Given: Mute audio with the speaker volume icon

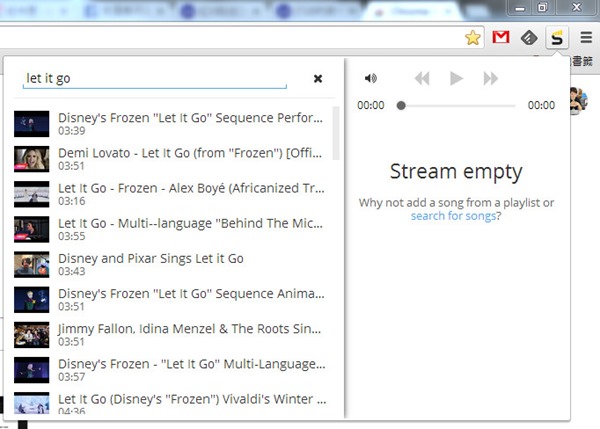Looking at the screenshot, I should [370, 78].
